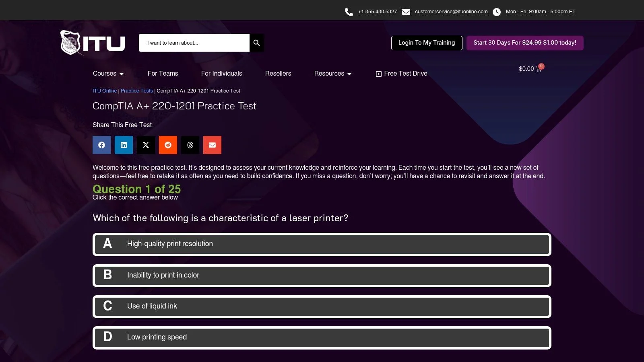
Task: Share the test on Facebook
Action: click(x=101, y=145)
